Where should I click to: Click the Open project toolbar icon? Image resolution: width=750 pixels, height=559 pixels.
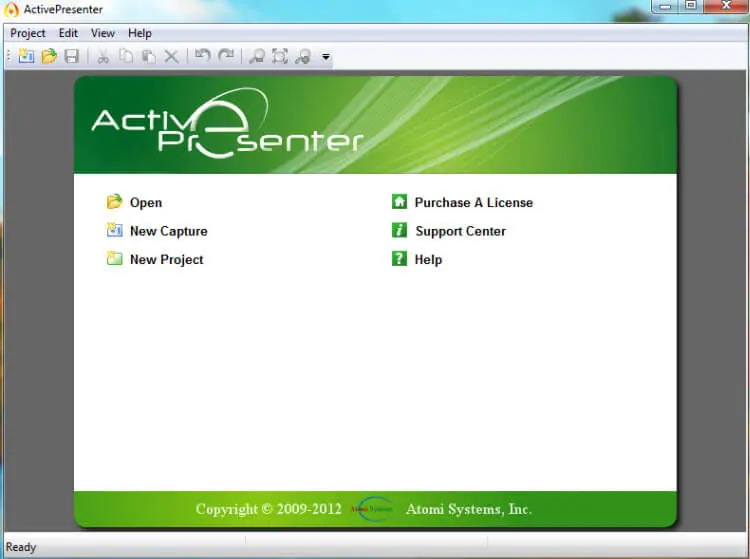(49, 56)
